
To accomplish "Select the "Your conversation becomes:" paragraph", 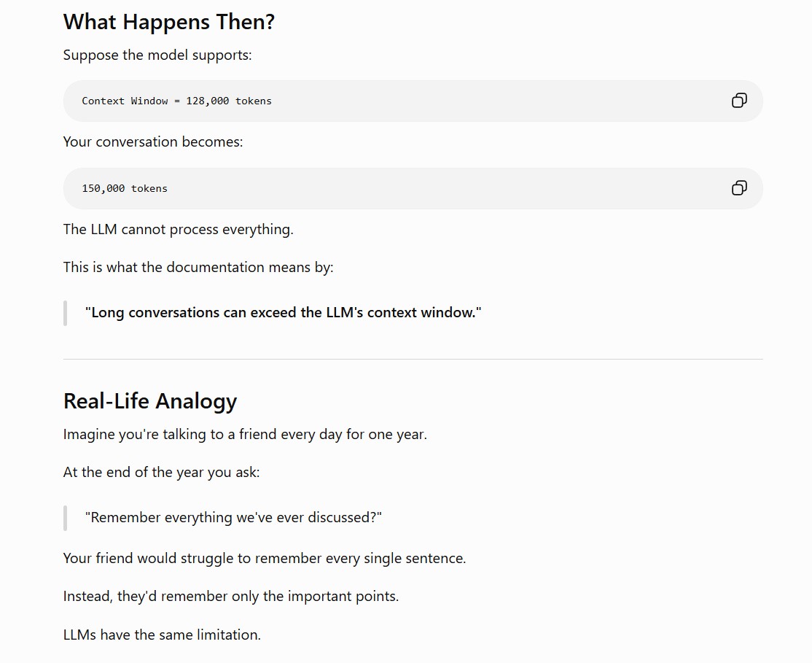I will pos(153,142).
